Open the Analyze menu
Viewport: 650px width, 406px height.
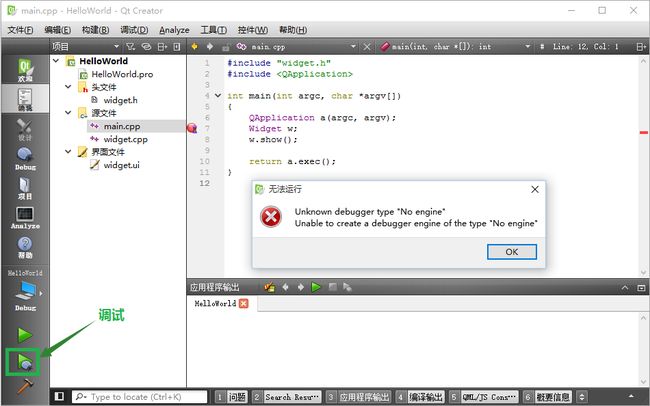pyautogui.click(x=174, y=30)
